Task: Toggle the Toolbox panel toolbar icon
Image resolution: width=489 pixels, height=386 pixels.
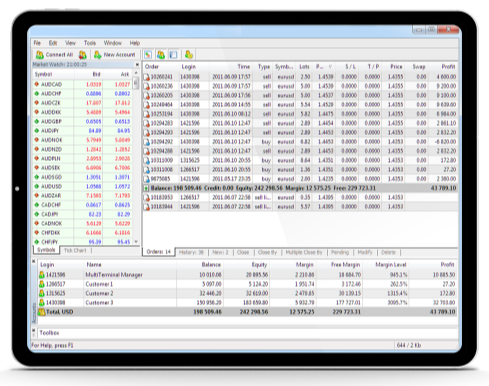Action: (x=173, y=55)
